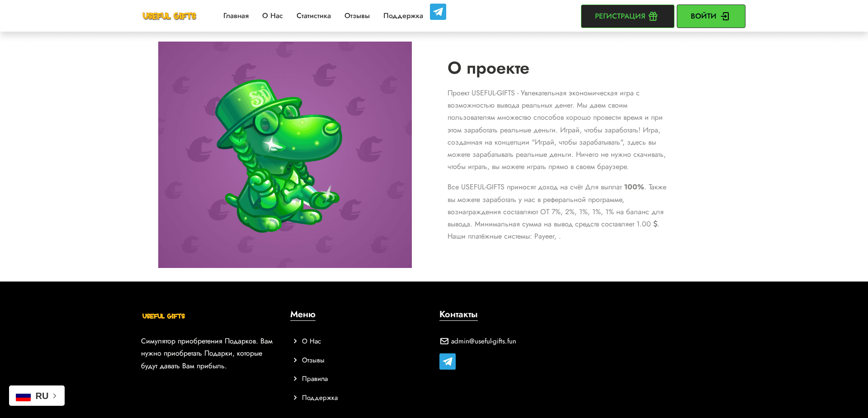Click the envelope icon next to admin email
Screen dimensions: 868x418
coord(444,341)
